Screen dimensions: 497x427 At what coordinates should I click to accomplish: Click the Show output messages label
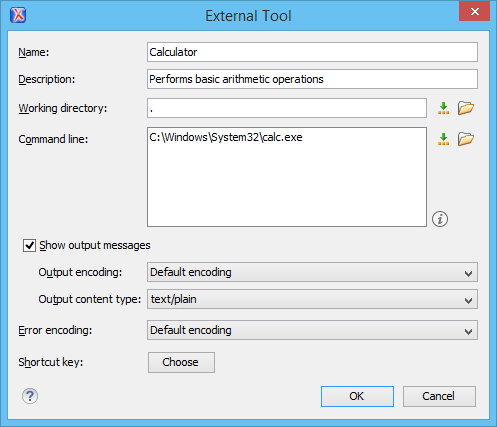point(95,245)
